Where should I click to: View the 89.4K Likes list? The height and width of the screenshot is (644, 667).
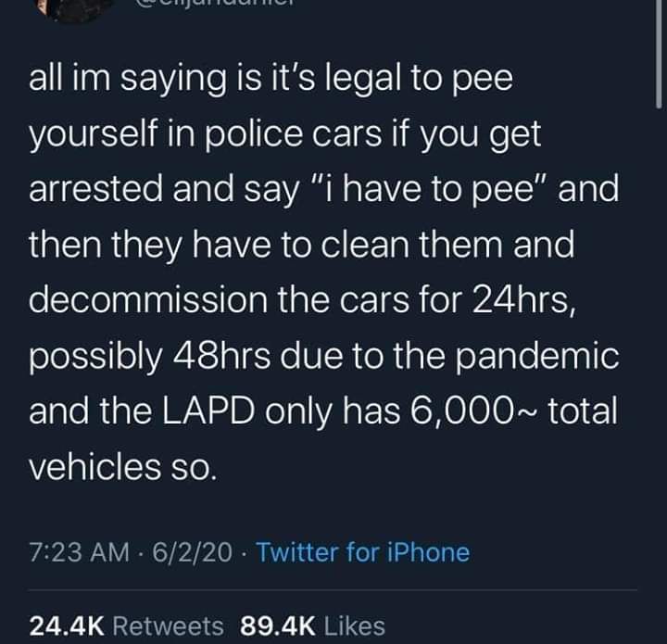tap(313, 626)
